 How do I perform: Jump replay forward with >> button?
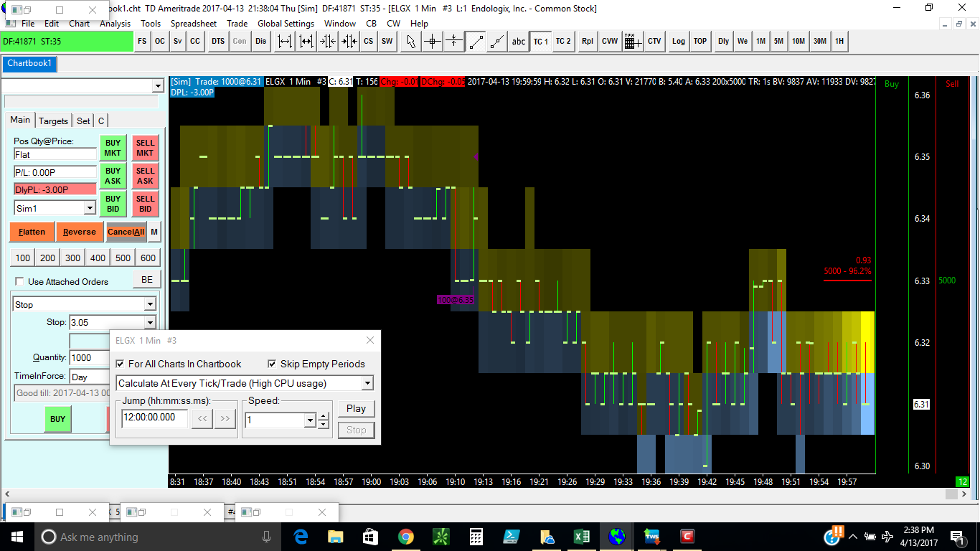(225, 418)
